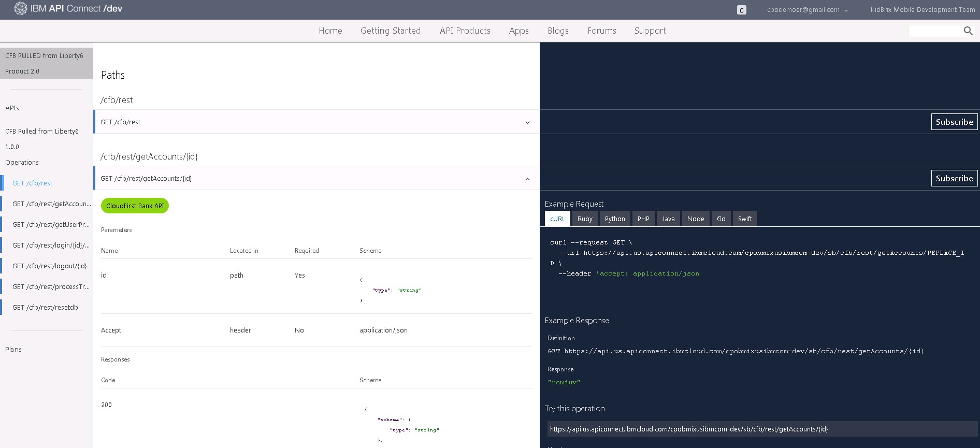Click the /cfb/rest/getAccounts/{id} path heading
The height and width of the screenshot is (448, 980).
tap(149, 156)
